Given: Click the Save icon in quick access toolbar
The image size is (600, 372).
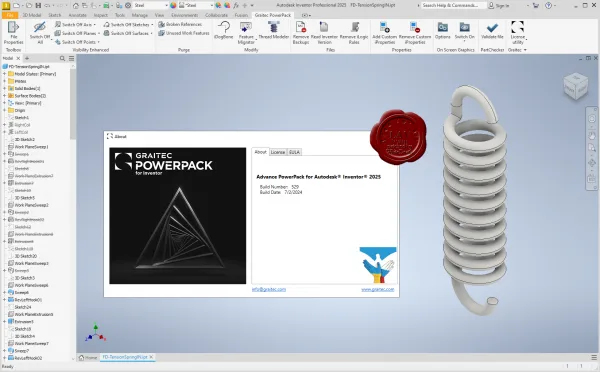Looking at the screenshot, I should [x=38, y=5].
